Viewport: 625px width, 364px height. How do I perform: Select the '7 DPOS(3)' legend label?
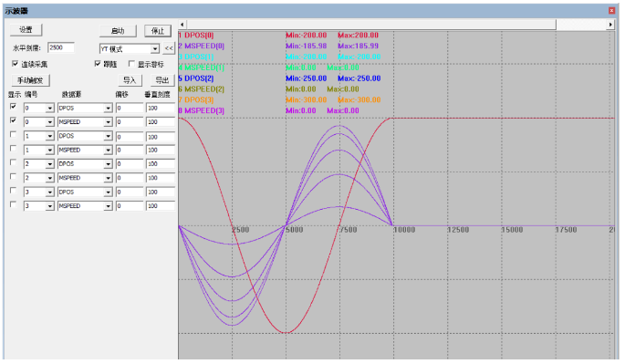pyautogui.click(x=195, y=100)
